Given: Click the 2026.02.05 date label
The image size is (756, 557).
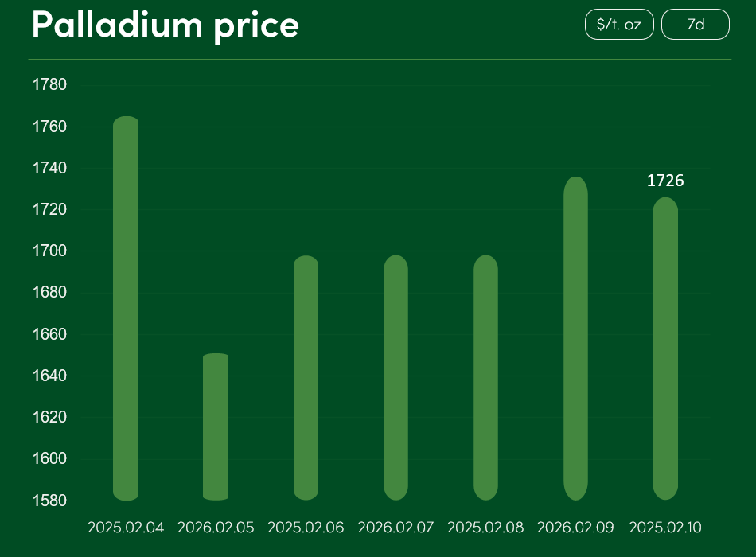Looking at the screenshot, I should (216, 528).
